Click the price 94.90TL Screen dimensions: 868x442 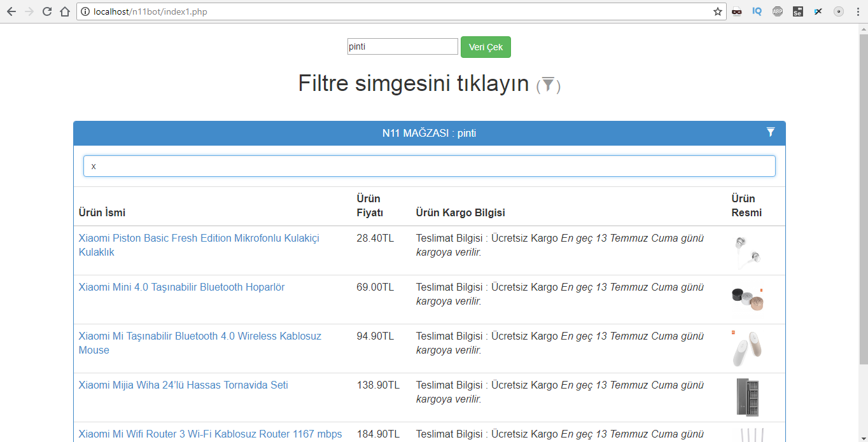[375, 336]
